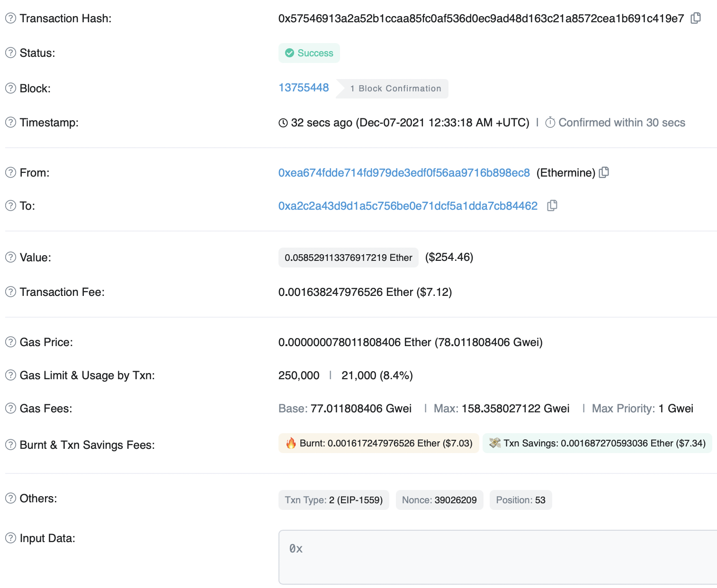Select the transaction hash text 0x57546913a2a5...
This screenshot has width=717, height=588.
click(x=481, y=18)
